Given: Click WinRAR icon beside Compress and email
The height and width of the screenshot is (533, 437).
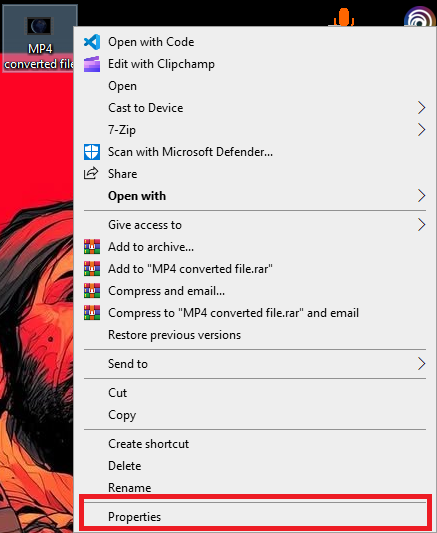Looking at the screenshot, I should [92, 291].
